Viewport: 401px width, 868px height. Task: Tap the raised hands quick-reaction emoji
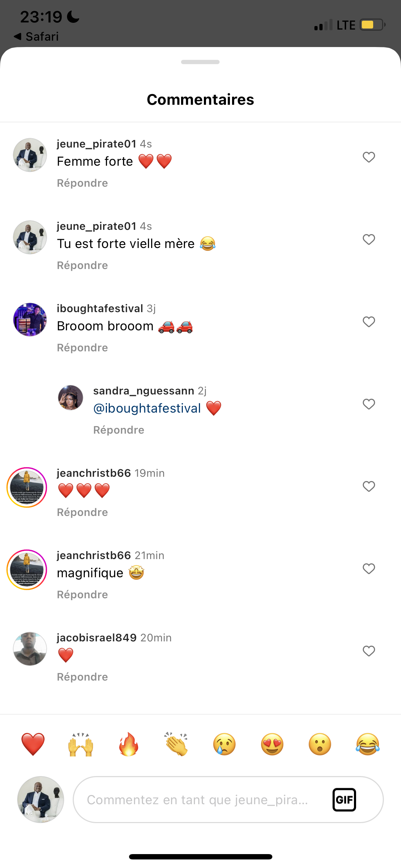(x=81, y=744)
